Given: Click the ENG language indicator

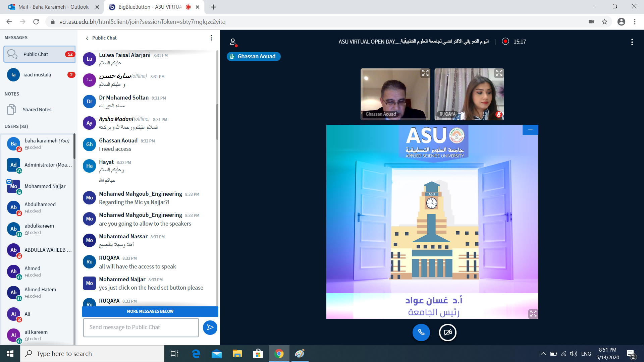Looking at the screenshot, I should pos(586,354).
